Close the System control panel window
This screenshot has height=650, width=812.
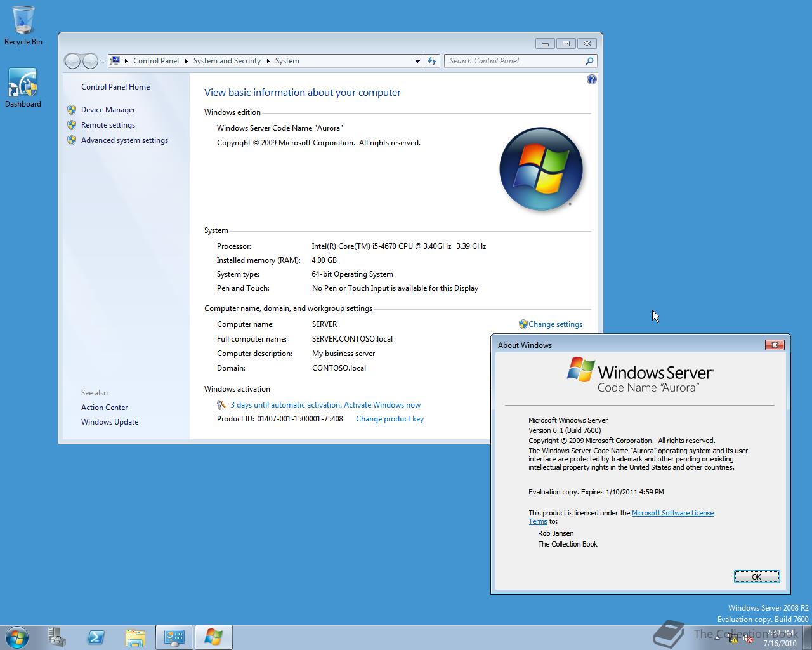(587, 44)
